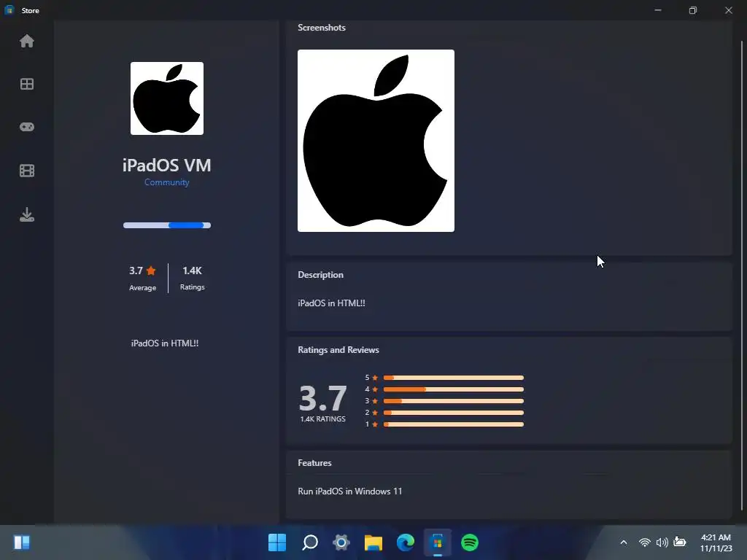Select the 2-star rating bar

(454, 413)
